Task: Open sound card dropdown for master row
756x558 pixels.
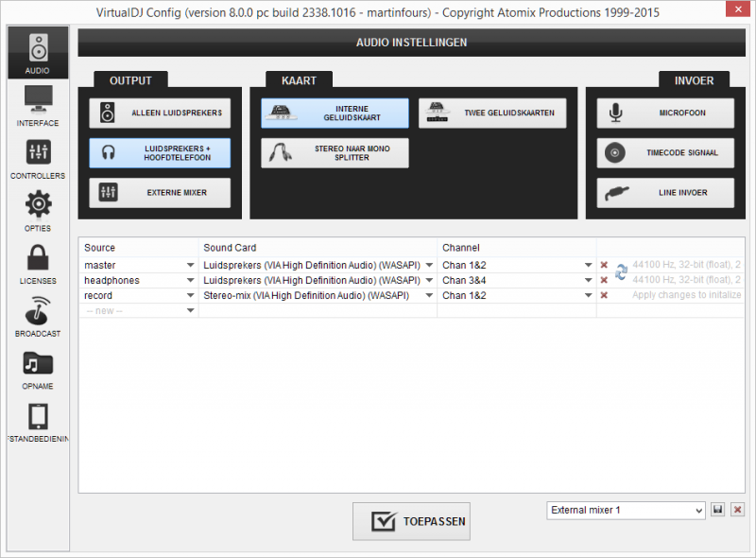Action: pyautogui.click(x=429, y=265)
